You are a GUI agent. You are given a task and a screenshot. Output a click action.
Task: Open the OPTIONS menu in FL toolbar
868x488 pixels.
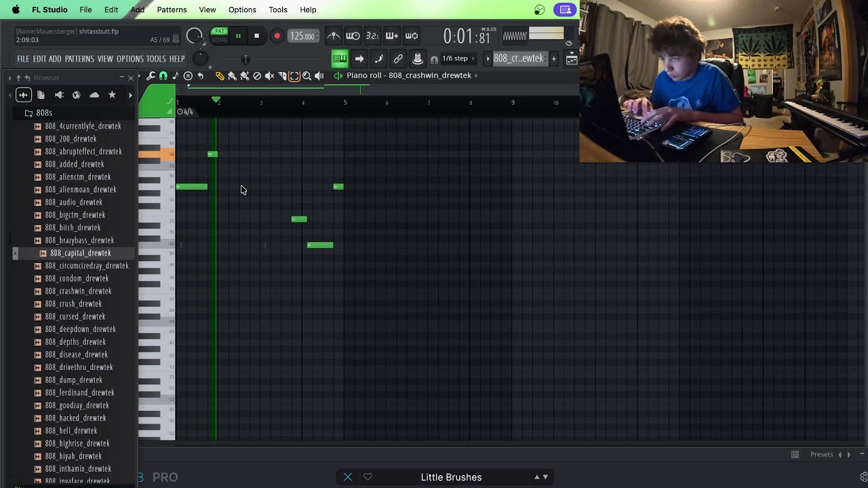point(130,59)
